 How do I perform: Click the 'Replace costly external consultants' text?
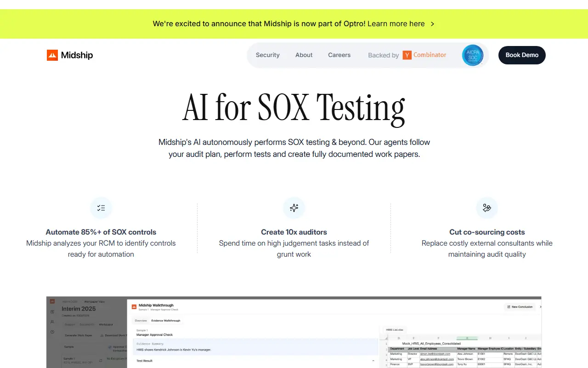point(487,249)
